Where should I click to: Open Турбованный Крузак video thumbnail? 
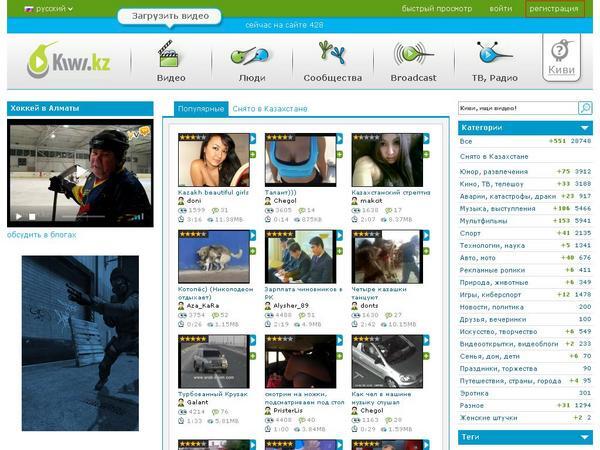pos(214,362)
